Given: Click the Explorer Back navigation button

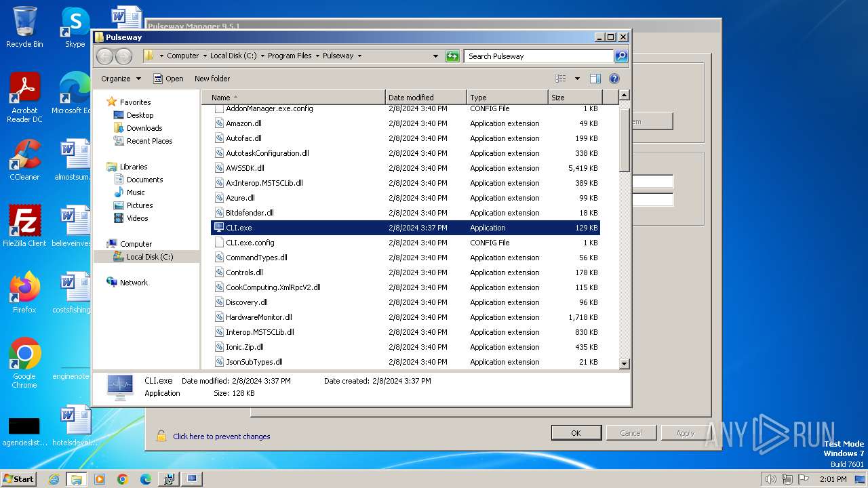Looking at the screenshot, I should coord(105,56).
